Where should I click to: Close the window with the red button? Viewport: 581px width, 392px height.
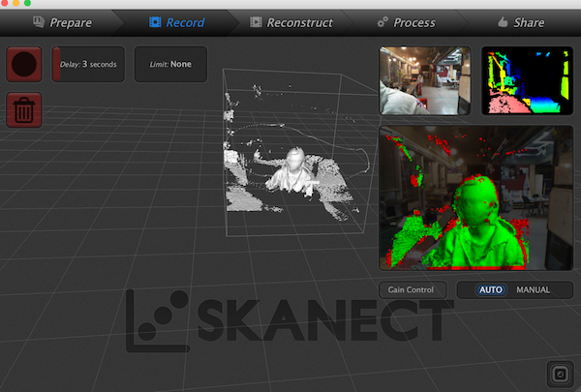pos(4,3)
